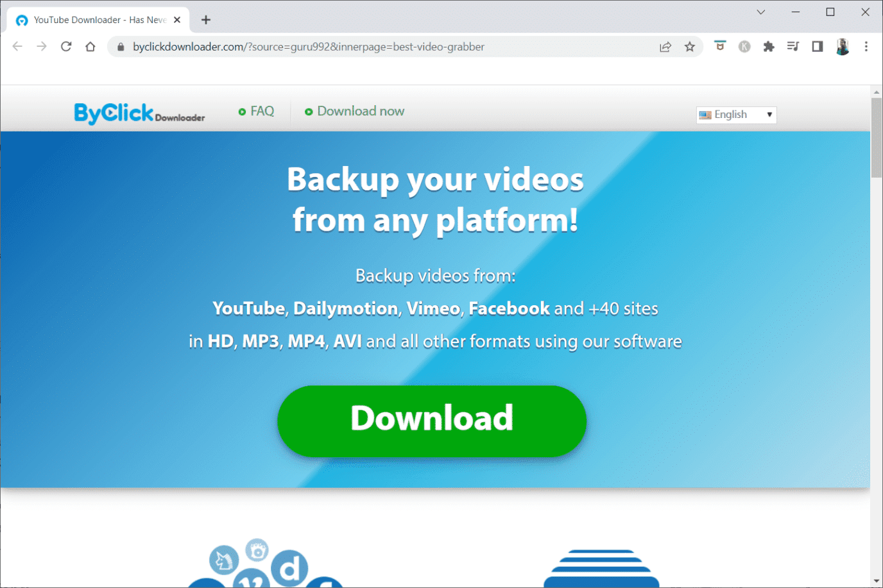Open the FAQ page link
883x588 pixels.
coord(257,112)
